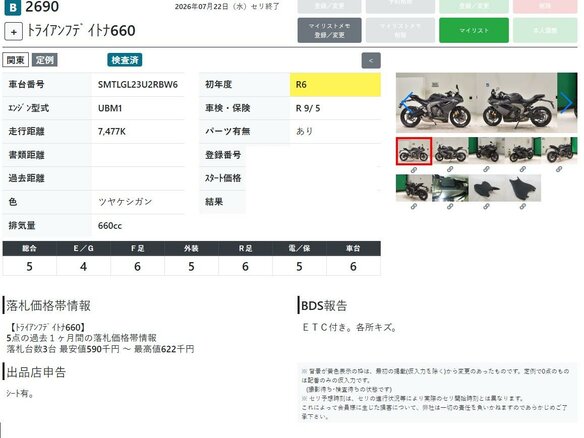
Task: Select the red-outlined first motorcycle thumbnail
Action: click(x=414, y=151)
